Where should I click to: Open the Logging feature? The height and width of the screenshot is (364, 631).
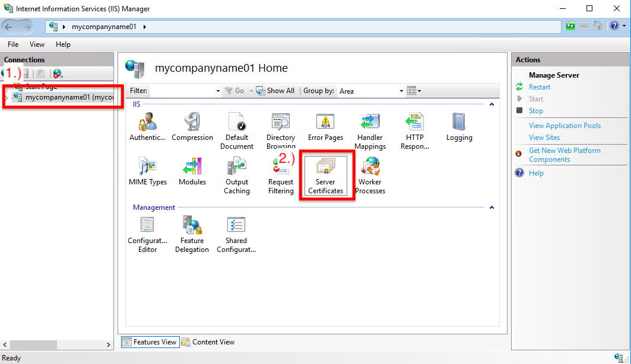(x=459, y=126)
